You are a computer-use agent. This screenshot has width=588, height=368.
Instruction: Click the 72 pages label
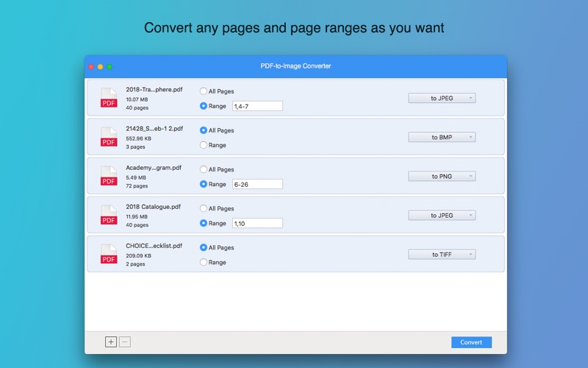tap(137, 186)
